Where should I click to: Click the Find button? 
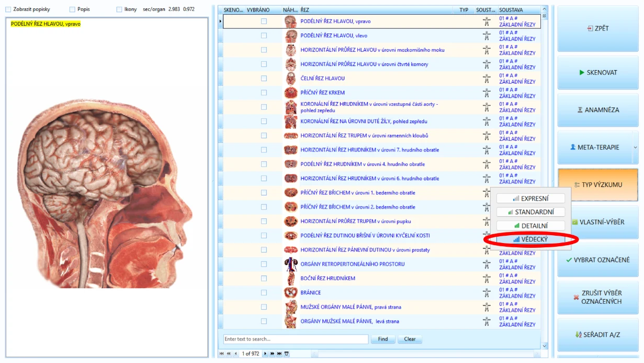383,339
